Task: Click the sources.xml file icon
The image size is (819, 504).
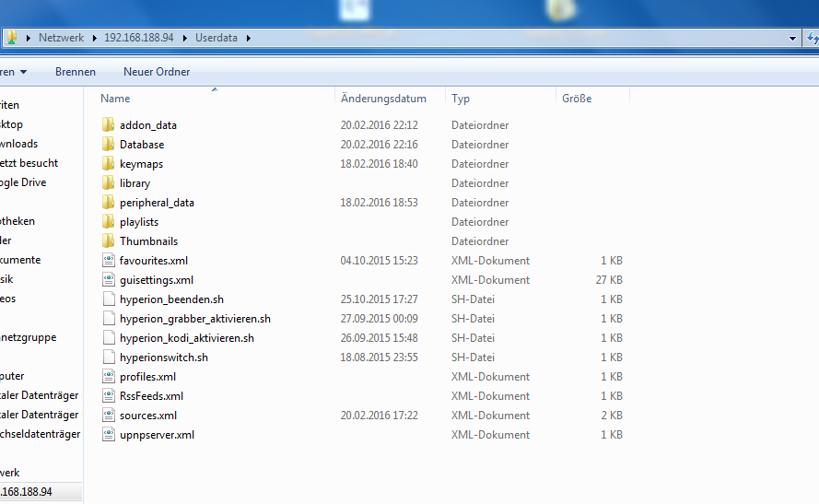Action: (108, 416)
